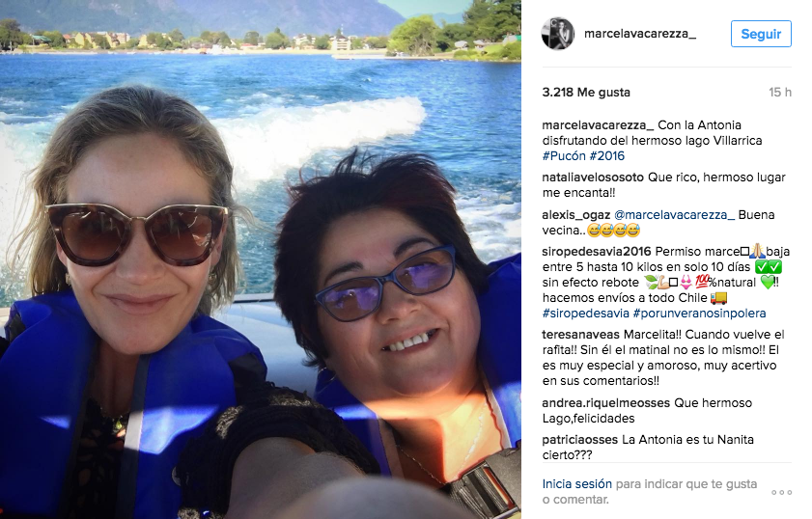Open nataliavelososoto commenter profile

tap(593, 178)
